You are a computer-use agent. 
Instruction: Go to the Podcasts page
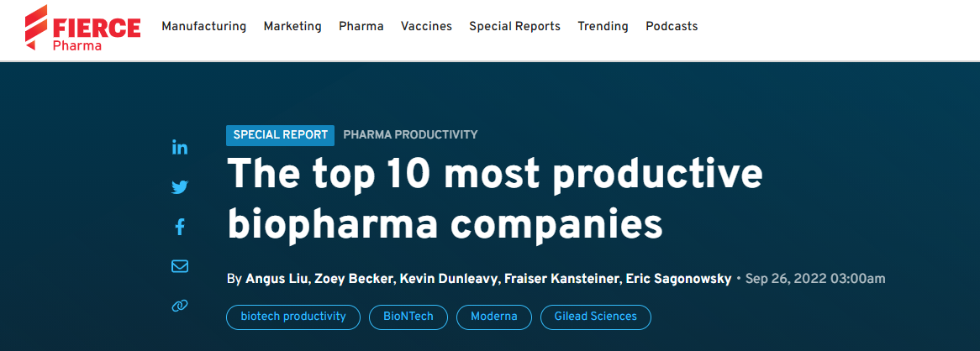[x=672, y=26]
